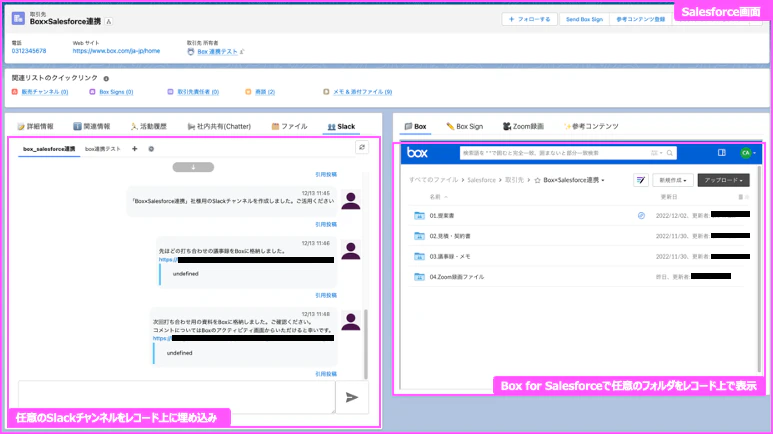773x434 pixels.
Task: Click the avatar on the 12/13 11:46 message
Action: tap(351, 251)
